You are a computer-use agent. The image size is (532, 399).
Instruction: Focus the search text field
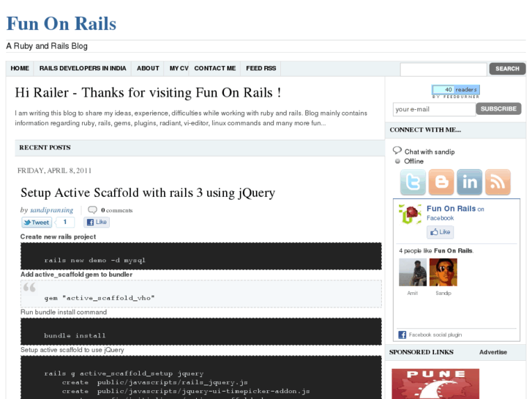443,69
